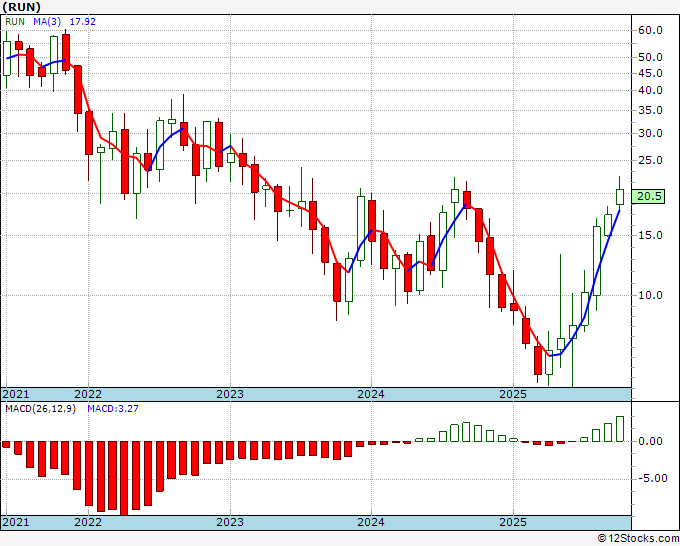Click the 60.0 price axis label

pyautogui.click(x=651, y=30)
